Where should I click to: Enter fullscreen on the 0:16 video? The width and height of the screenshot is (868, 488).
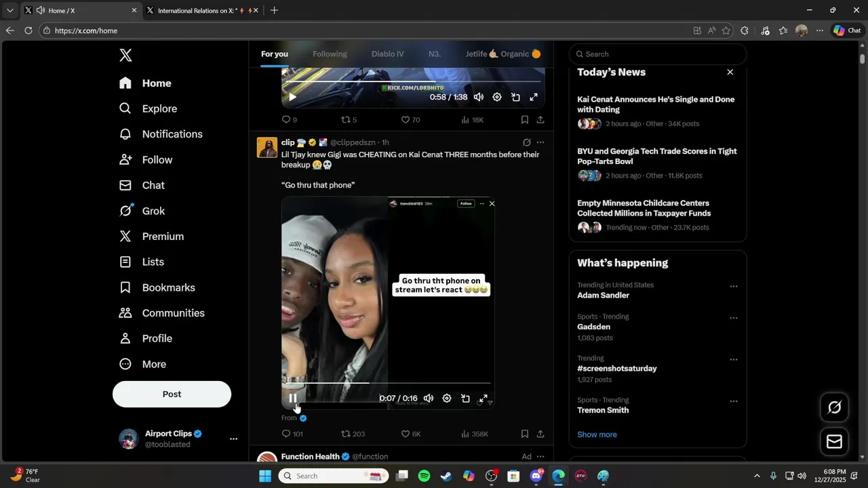tap(484, 399)
